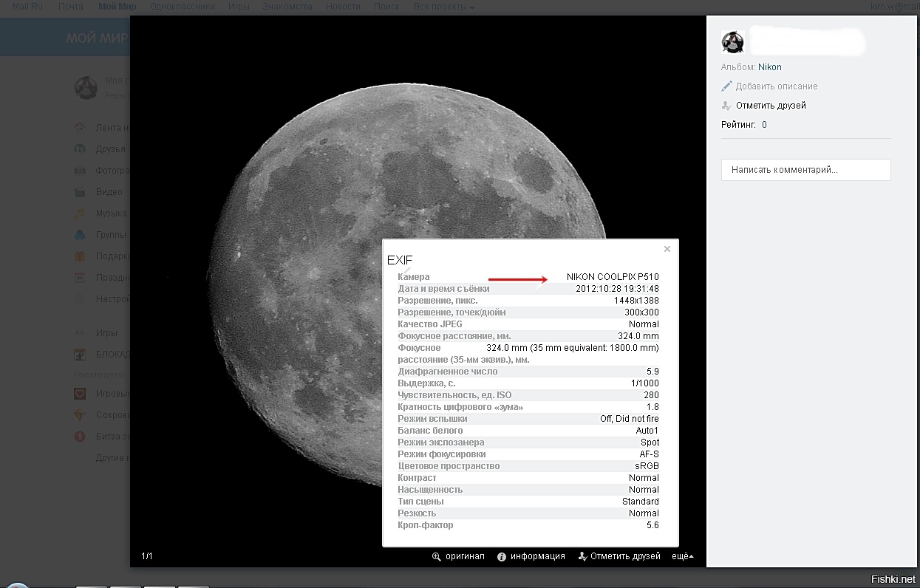Click the Написать комментарий input field
This screenshot has height=588, width=920.
(x=806, y=170)
